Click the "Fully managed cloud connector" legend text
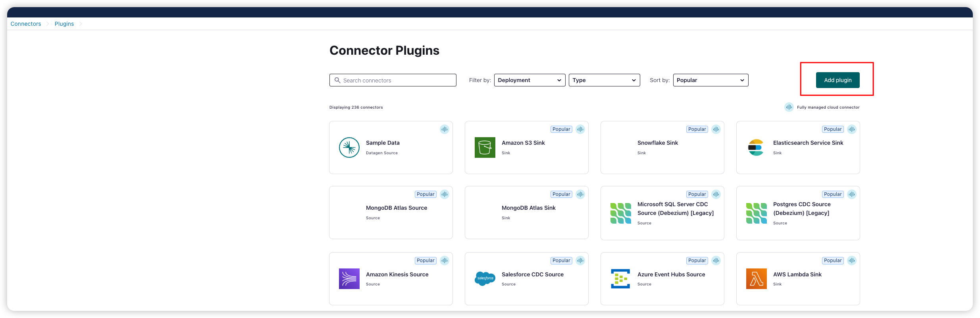The image size is (980, 318). tap(828, 107)
